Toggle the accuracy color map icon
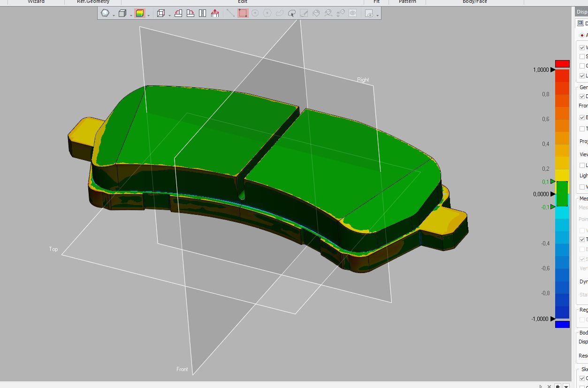The height and width of the screenshot is (388, 588). coord(139,14)
